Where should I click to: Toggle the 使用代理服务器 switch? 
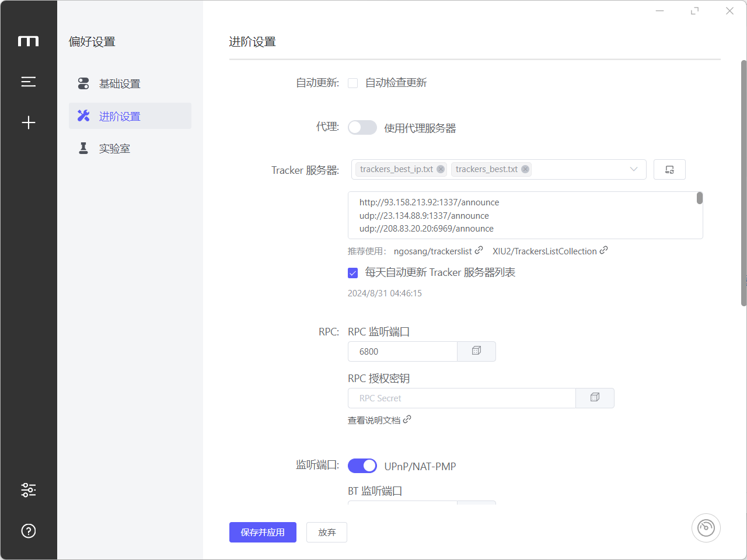362,128
